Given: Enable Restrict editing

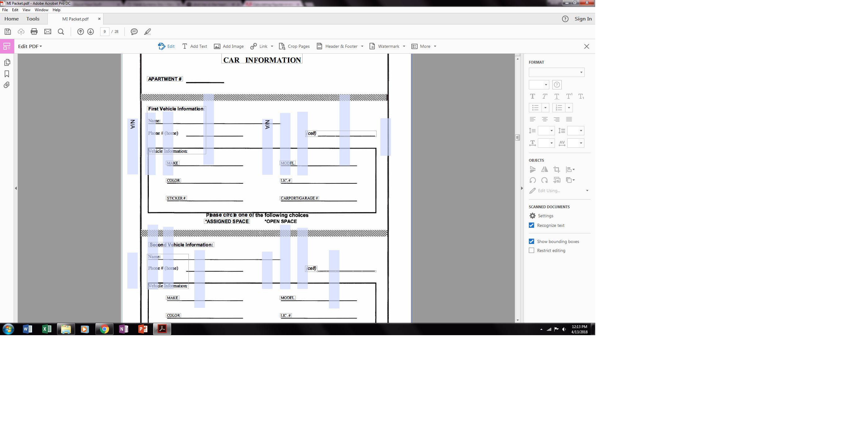Looking at the screenshot, I should click(x=531, y=250).
